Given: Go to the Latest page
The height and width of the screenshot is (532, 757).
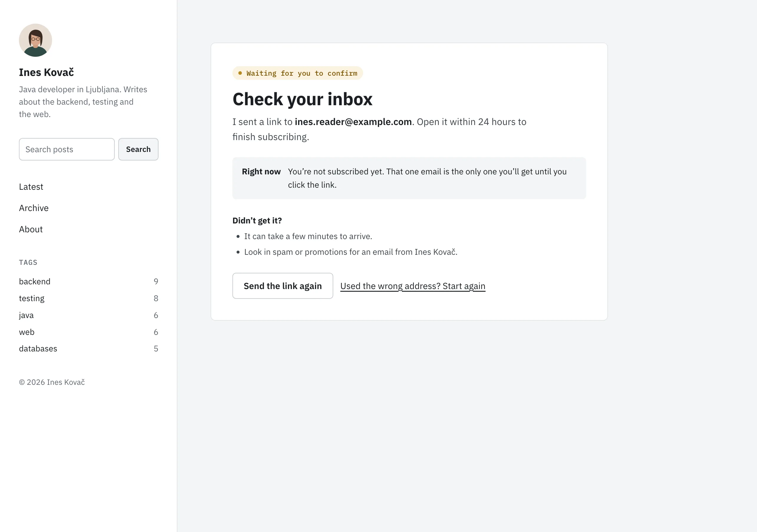Looking at the screenshot, I should 31,187.
